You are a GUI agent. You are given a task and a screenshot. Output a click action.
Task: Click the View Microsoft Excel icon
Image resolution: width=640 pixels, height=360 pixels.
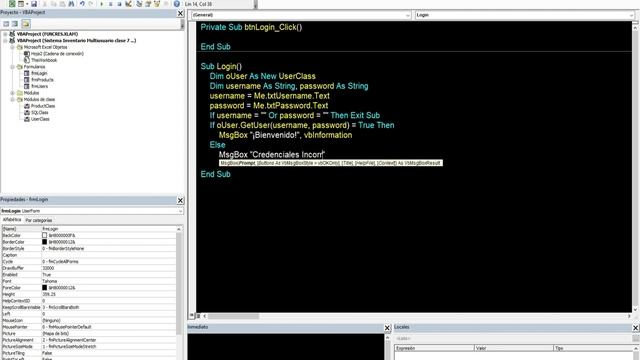click(12, 4)
